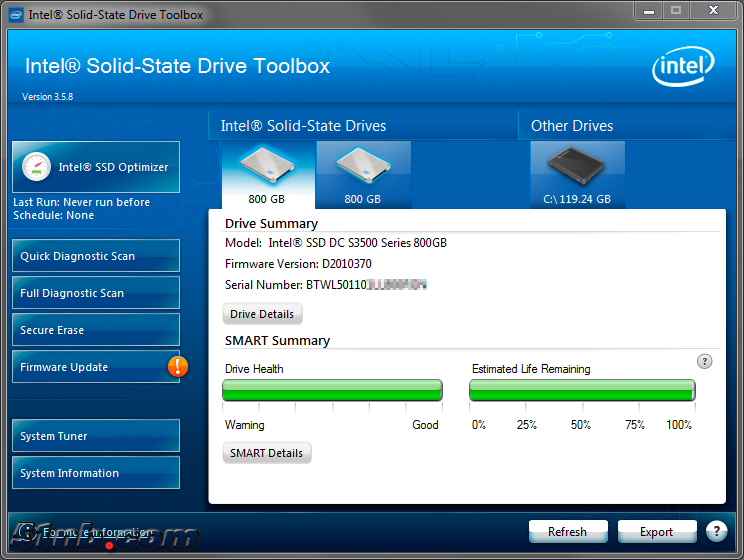Open the System Information page
This screenshot has width=744, height=560.
96,473
